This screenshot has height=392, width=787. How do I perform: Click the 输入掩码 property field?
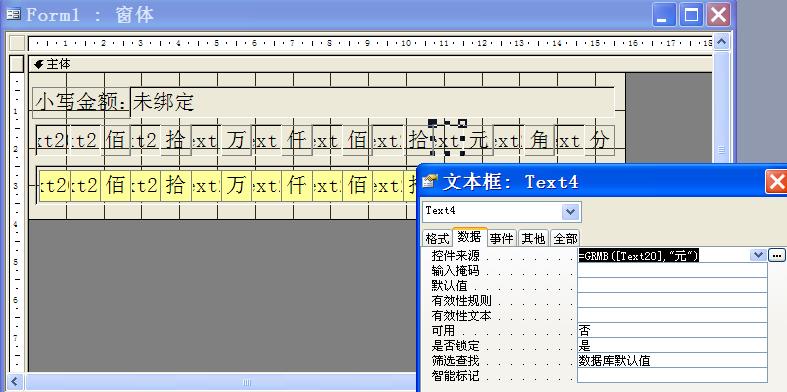click(x=672, y=271)
